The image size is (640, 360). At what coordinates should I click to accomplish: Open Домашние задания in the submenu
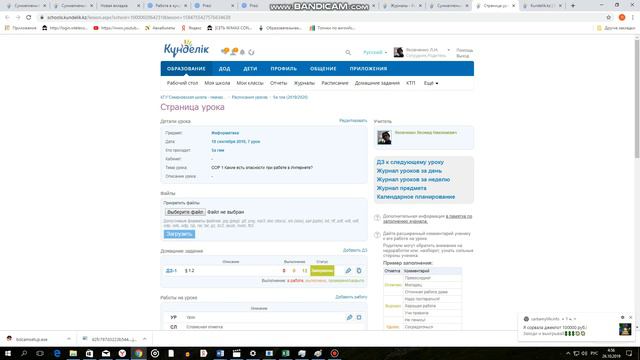point(377,83)
